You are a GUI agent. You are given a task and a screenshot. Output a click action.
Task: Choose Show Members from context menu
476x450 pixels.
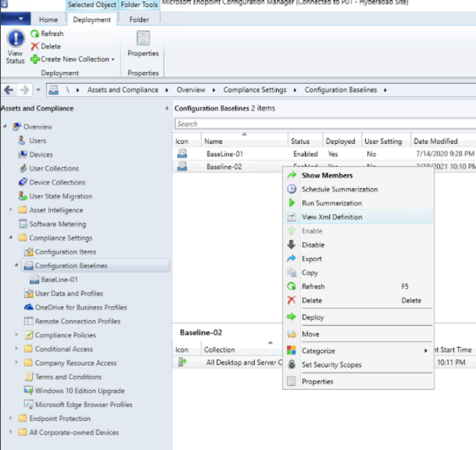[x=358, y=175]
